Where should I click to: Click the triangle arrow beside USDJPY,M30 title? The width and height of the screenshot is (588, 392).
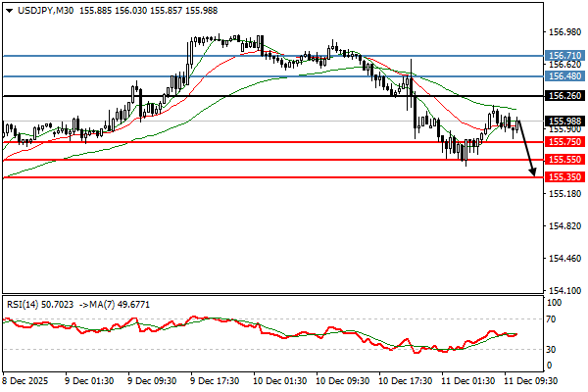click(x=7, y=9)
